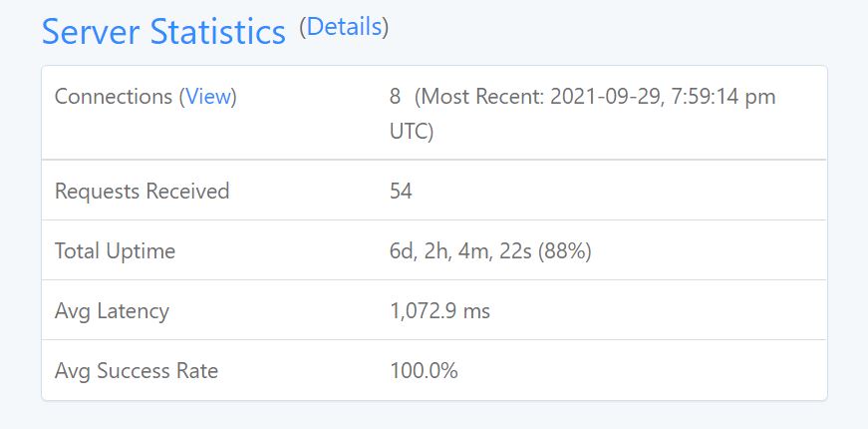Click the opening parenthesis before Details
868x429 pixels.
coord(302,27)
